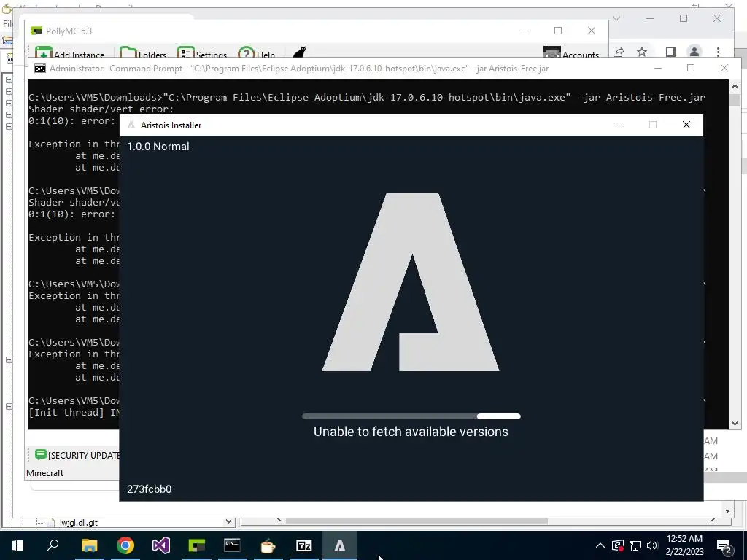Open the taskbar clock and date
Viewport: 747px width, 560px height.
pyautogui.click(x=684, y=545)
